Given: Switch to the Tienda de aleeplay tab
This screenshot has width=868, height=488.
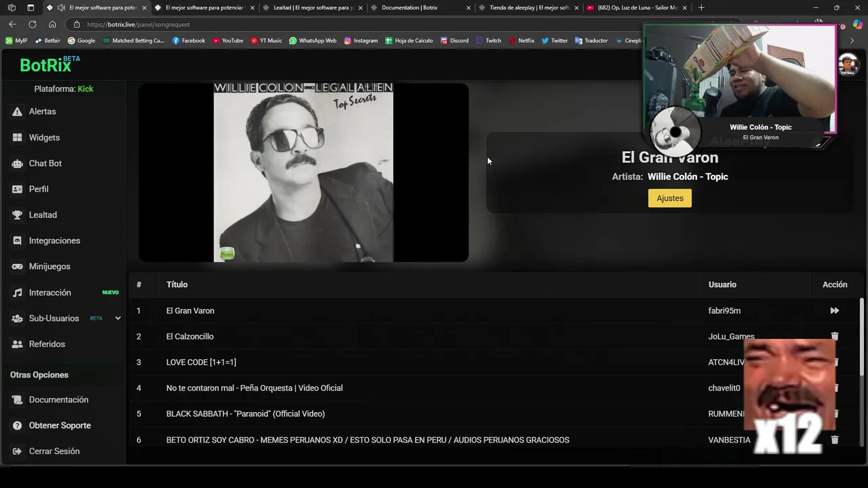Looking at the screenshot, I should (529, 7).
